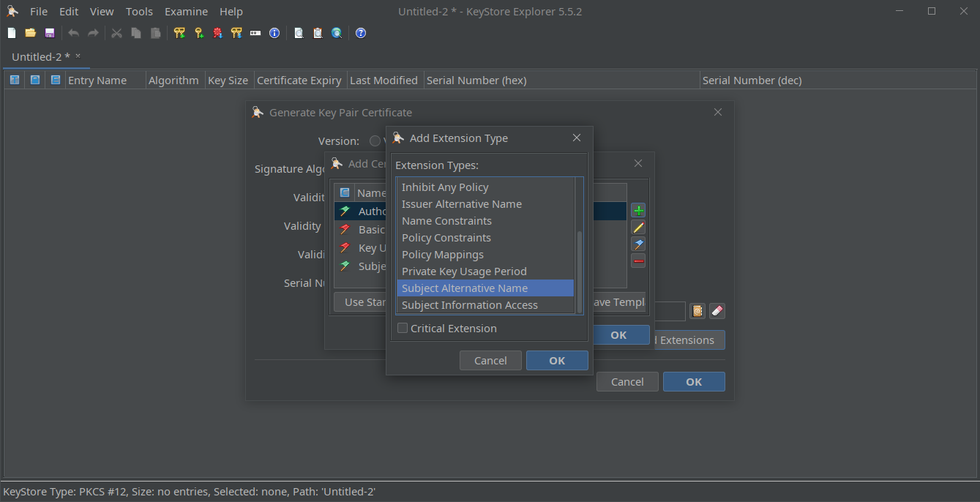Click the Import Trusted Certificate toolbar icon
980x502 pixels.
[217, 33]
